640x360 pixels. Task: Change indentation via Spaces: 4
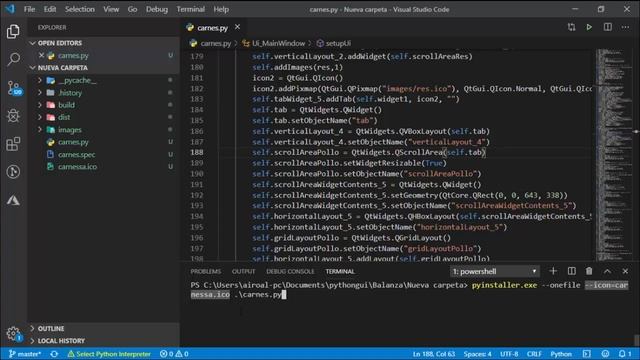pyautogui.click(x=478, y=354)
